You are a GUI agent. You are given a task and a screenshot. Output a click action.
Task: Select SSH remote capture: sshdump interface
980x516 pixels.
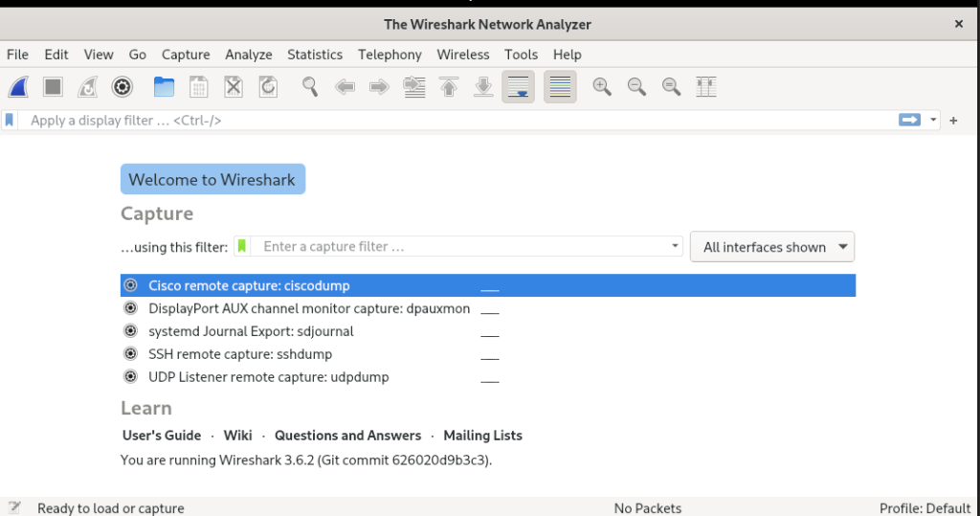pos(487,354)
